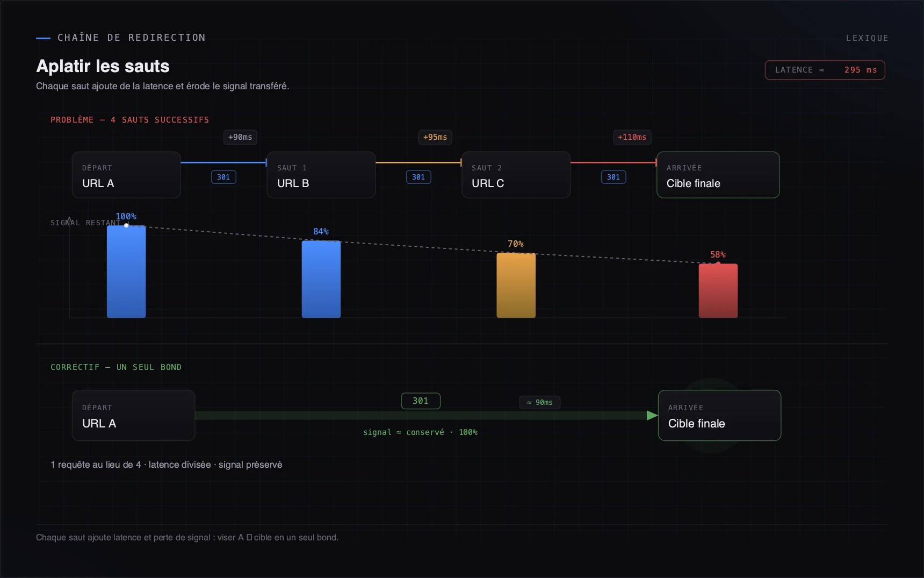This screenshot has width=924, height=578.
Task: Click the +110ms latency tag
Action: tap(632, 137)
